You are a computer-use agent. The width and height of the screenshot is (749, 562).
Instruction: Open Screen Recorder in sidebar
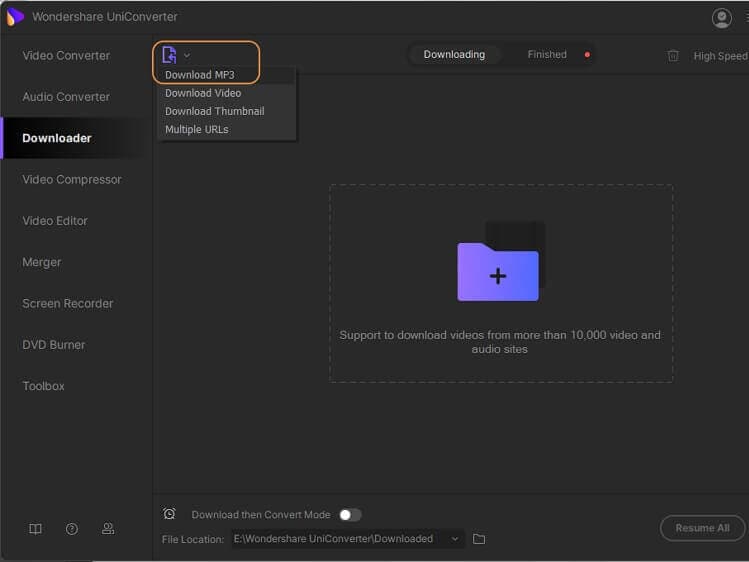pos(68,303)
